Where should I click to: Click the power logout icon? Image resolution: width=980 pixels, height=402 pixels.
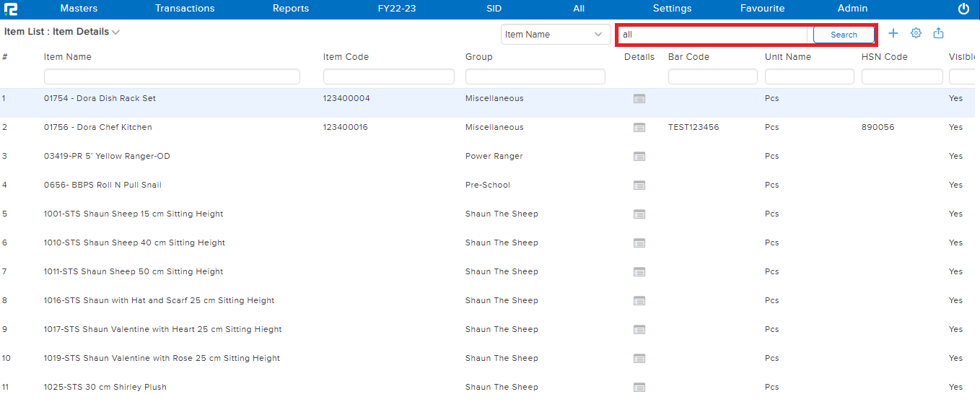click(963, 9)
